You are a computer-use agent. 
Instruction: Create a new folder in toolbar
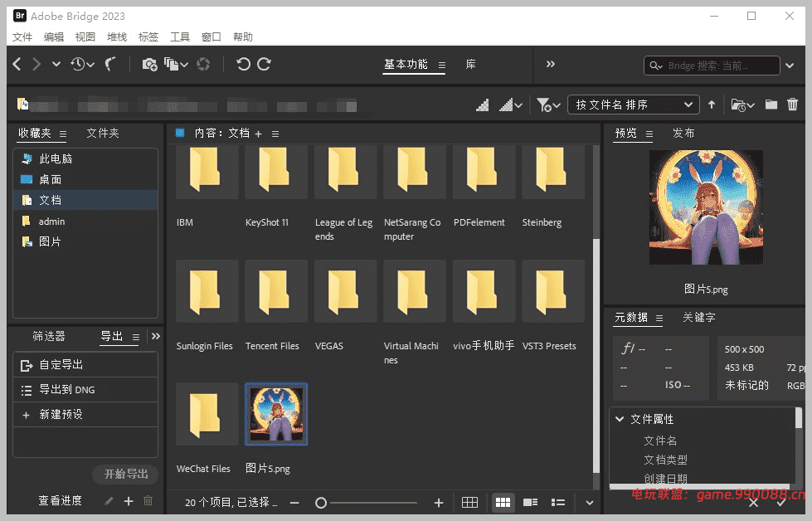(772, 104)
